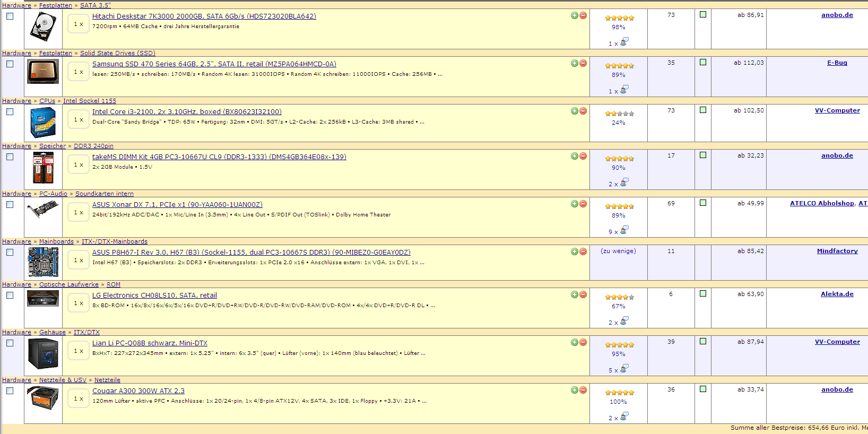Screen dimensions: 868x434
Task: Select the Samsung SSD 470 row checkbox
Action: point(10,64)
